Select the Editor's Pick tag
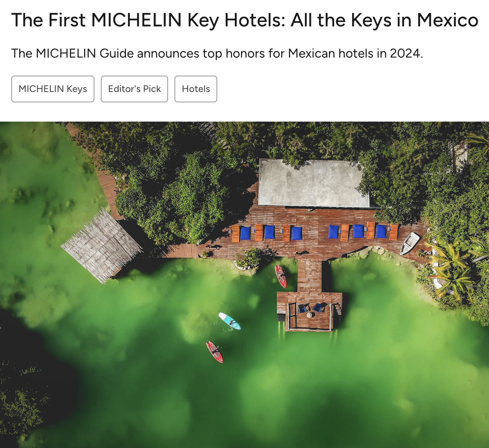The width and height of the screenshot is (489, 448). (x=134, y=89)
